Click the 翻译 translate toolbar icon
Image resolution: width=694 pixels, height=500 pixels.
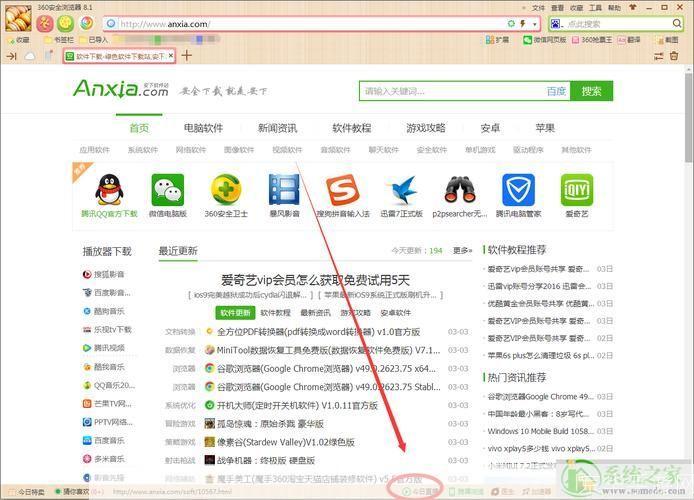[x=629, y=40]
